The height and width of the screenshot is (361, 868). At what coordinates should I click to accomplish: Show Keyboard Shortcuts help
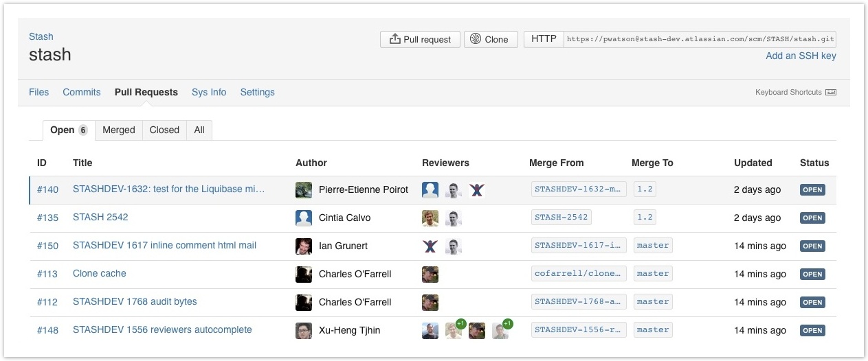click(788, 92)
